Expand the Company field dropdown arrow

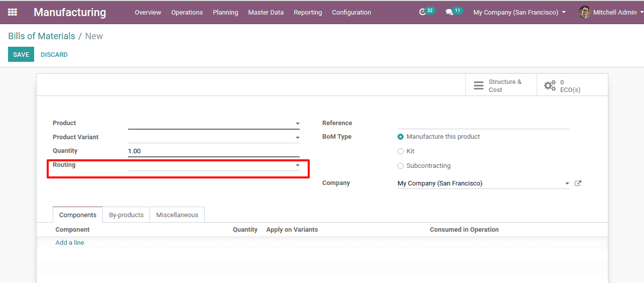[567, 184]
